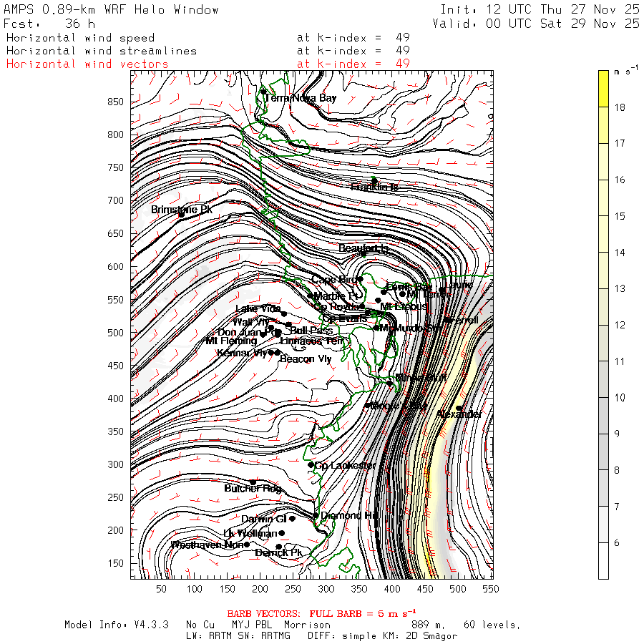Click the x-axis tick label '50'

pos(162,589)
